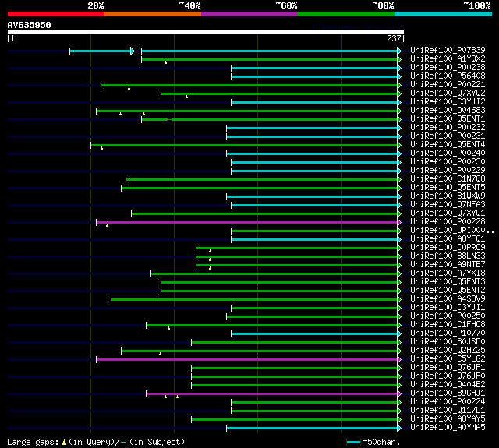The image size is (499, 448).
Task: Click the UniRef100_P07839 hit label
Action: pyautogui.click(x=448, y=50)
